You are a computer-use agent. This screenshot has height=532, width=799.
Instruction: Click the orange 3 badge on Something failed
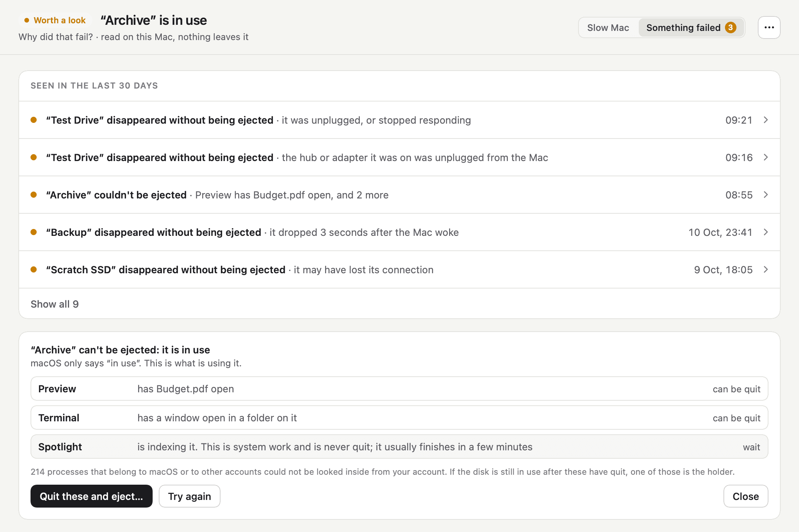point(730,27)
